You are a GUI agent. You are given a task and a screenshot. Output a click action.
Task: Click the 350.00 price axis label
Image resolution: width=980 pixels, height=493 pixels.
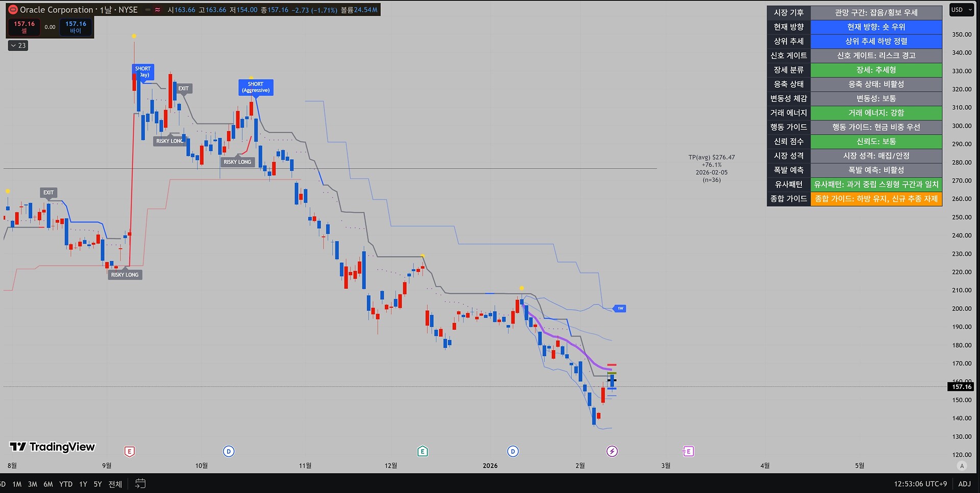point(962,35)
